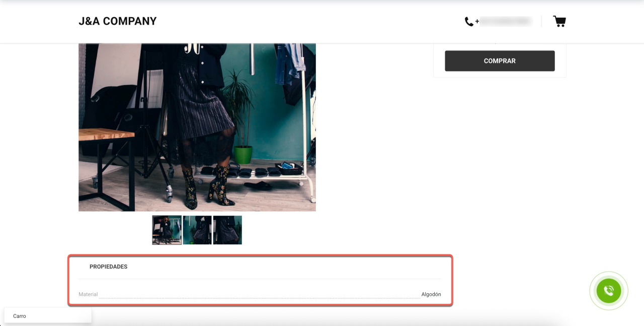
Task: Open the green callback phone widget
Action: tap(608, 291)
